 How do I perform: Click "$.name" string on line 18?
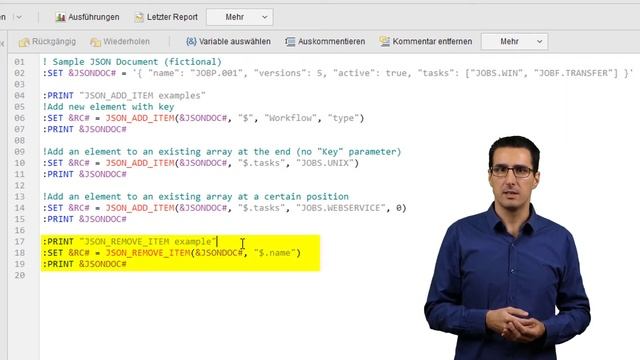coord(274,253)
